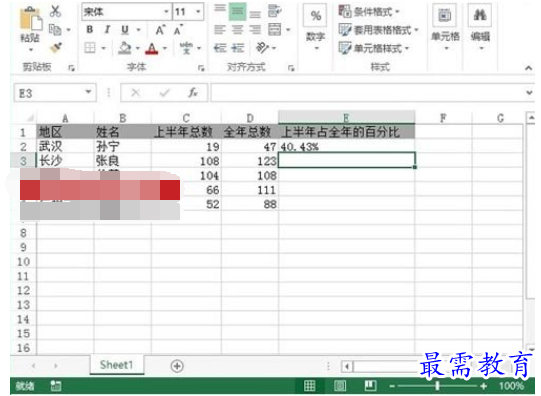Open the borders dropdown arrow

pyautogui.click(x=103, y=48)
